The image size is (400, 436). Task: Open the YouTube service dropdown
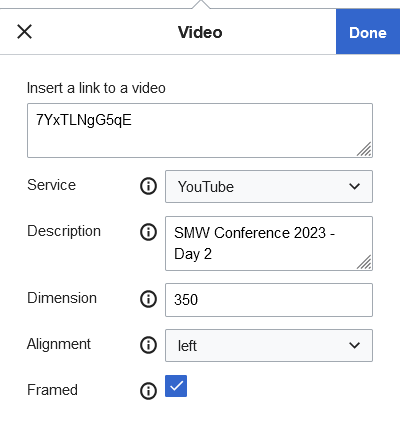tap(269, 186)
